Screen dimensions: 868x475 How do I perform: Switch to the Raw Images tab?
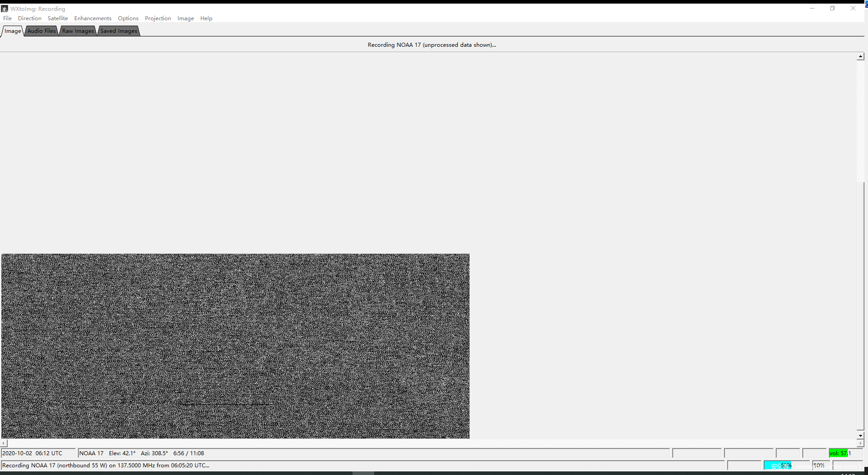(78, 31)
